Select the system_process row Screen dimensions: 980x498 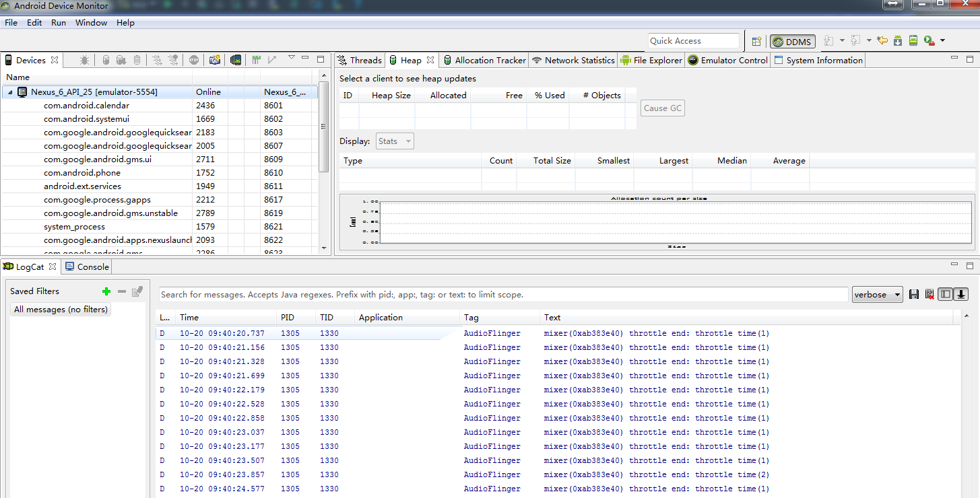(x=160, y=227)
